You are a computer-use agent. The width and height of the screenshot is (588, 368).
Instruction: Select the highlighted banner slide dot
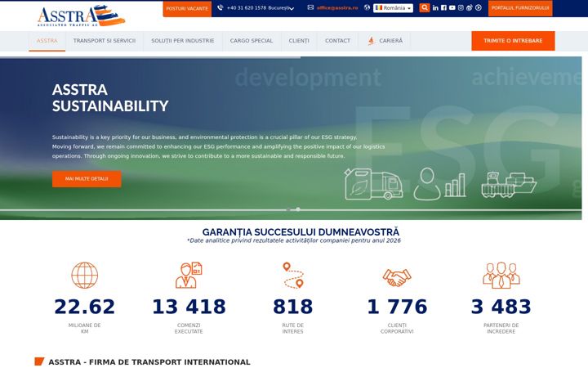tap(298, 209)
